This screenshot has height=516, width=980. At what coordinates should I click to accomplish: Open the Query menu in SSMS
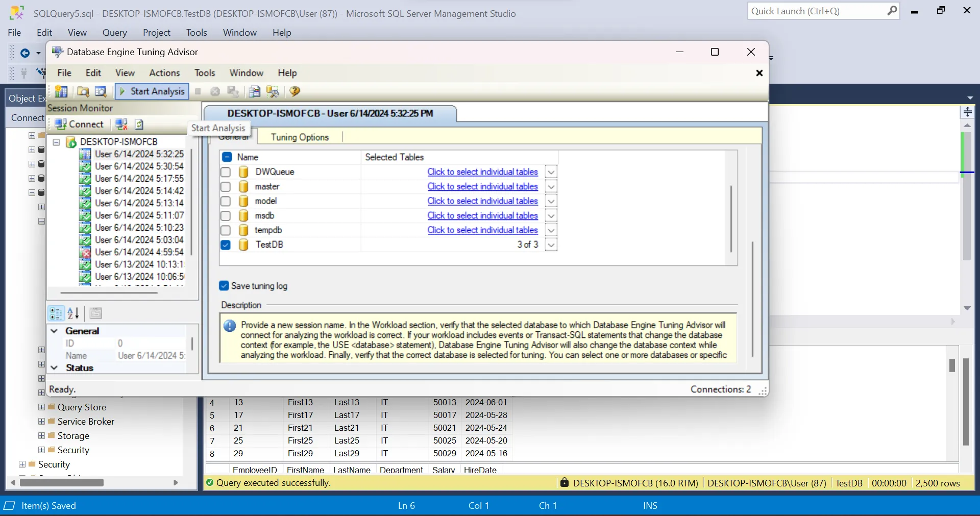pyautogui.click(x=114, y=33)
